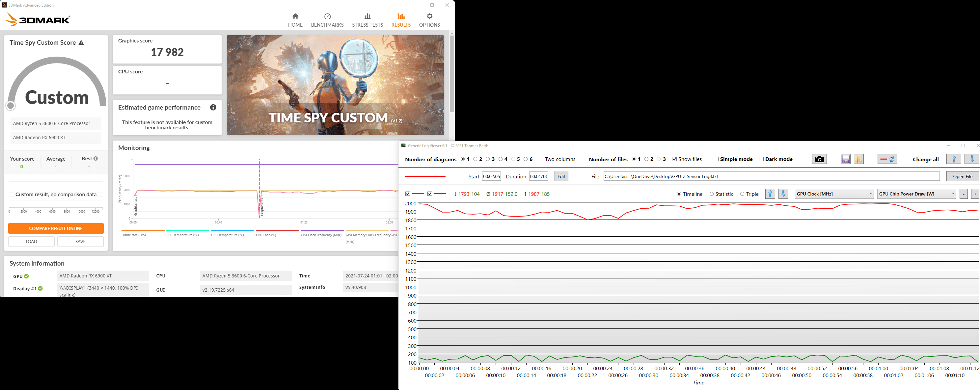Viewport: 980px width, 390px height.
Task: Click the minus button beside the GPU Chip Power Draw dropdown
Action: (963, 194)
